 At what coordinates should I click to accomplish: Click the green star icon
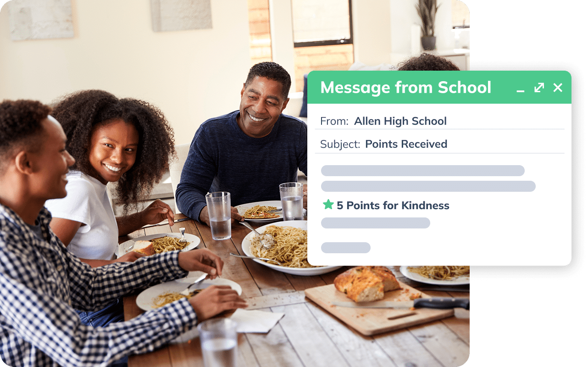click(x=328, y=205)
